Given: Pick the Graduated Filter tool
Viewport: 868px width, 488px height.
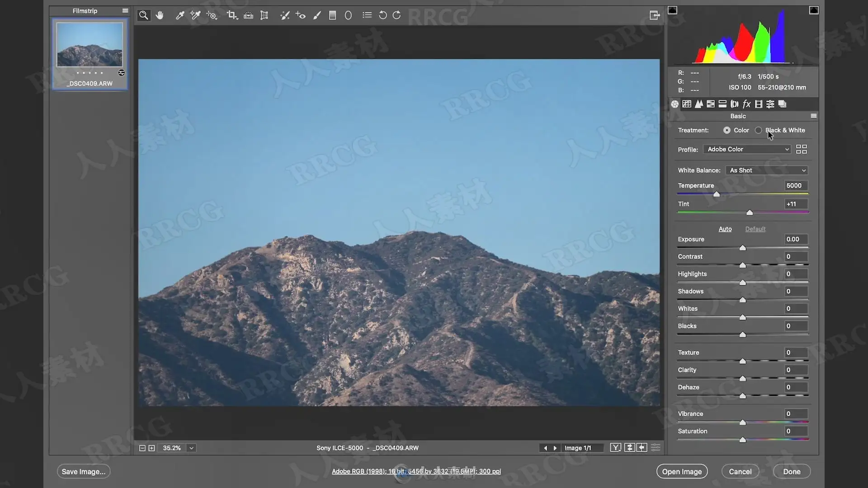Looking at the screenshot, I should pos(333,15).
